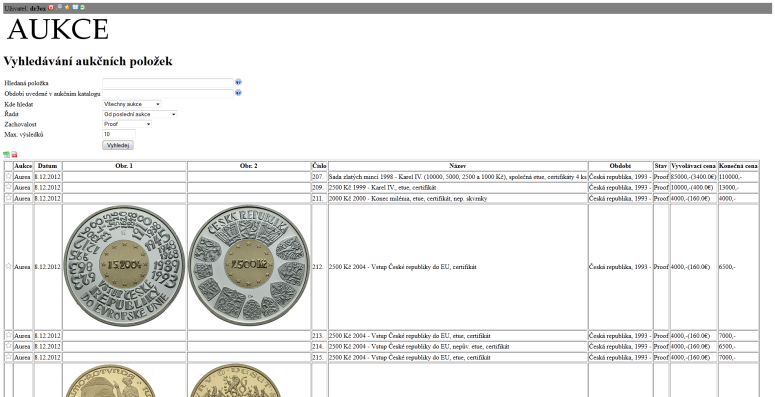Click the Název column header

click(x=458, y=166)
